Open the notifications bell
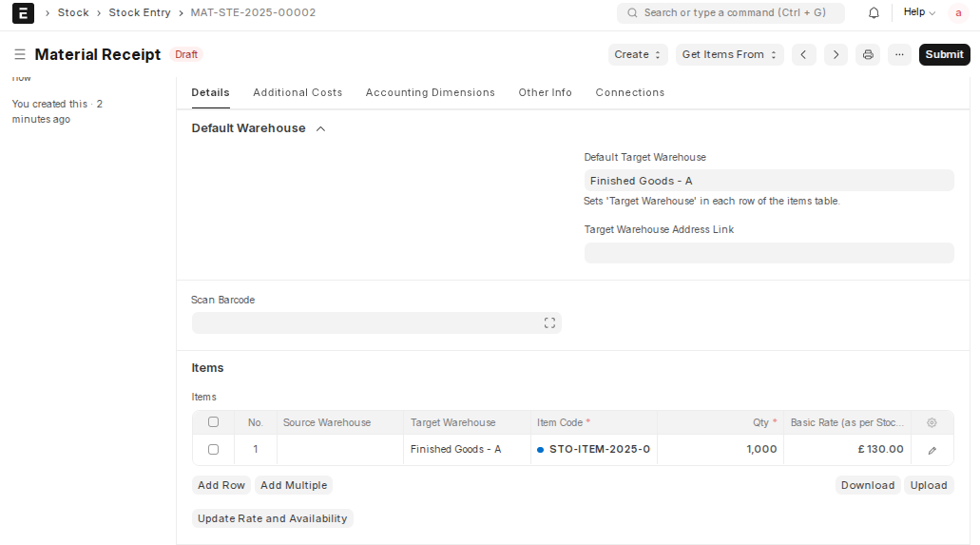The height and width of the screenshot is (545, 980). pyautogui.click(x=874, y=12)
